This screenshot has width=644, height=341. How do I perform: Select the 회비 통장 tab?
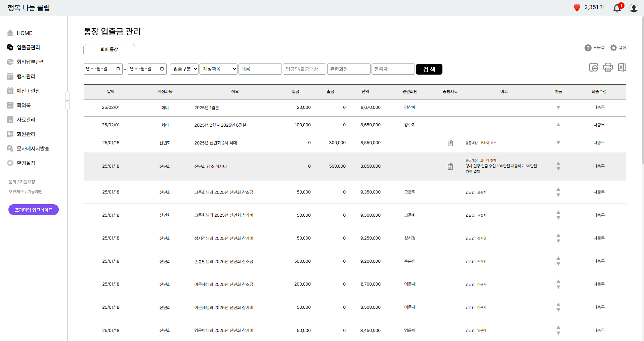point(109,49)
